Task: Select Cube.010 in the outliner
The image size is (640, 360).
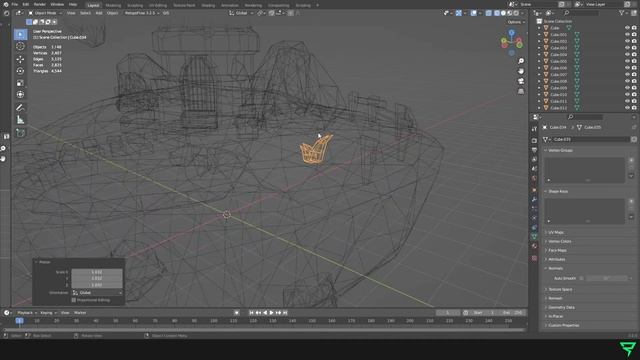Action: point(558,95)
